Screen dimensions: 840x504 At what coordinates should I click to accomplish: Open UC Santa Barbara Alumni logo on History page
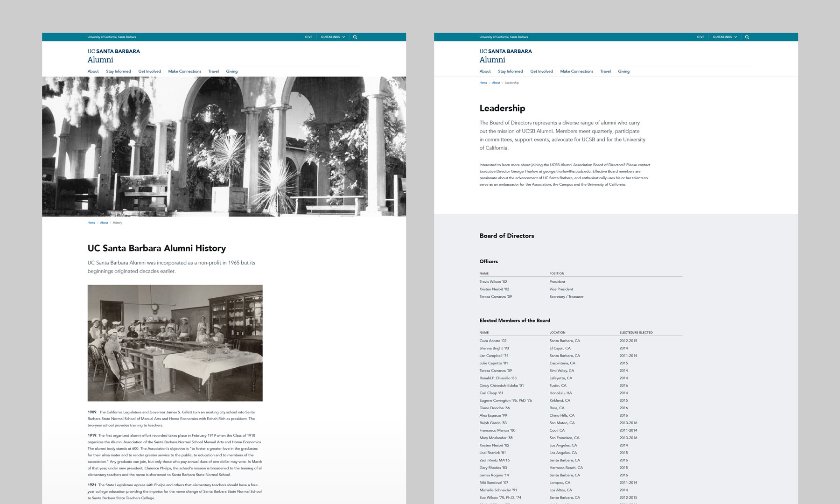(x=113, y=56)
